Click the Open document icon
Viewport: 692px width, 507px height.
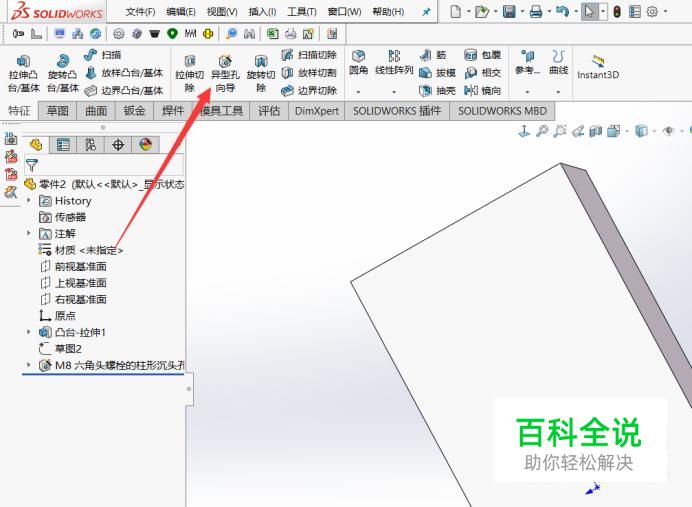(x=481, y=11)
